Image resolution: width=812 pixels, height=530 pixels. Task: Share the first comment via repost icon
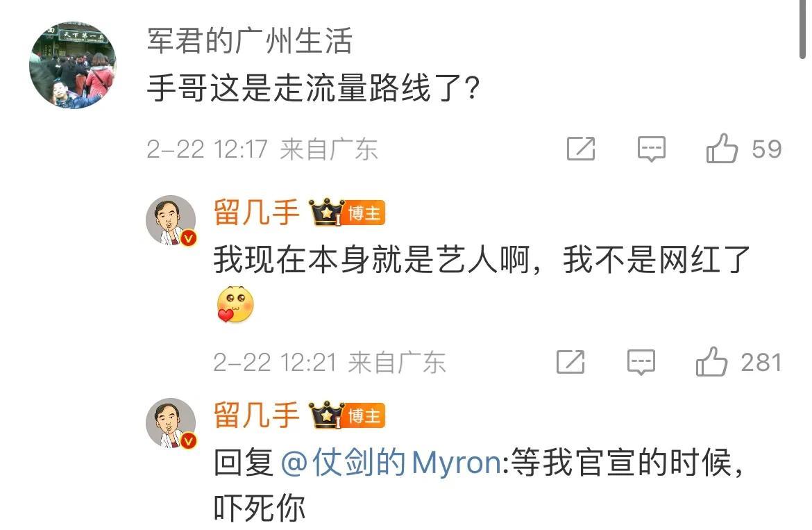click(581, 149)
